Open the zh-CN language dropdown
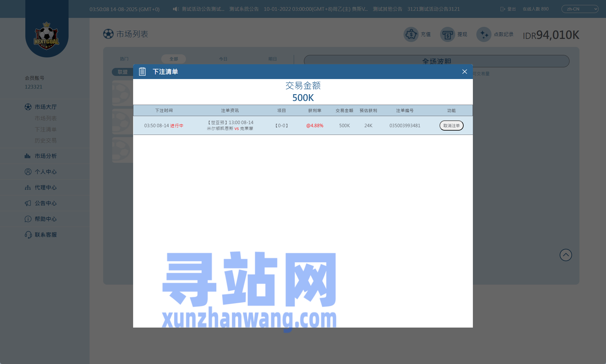This screenshot has width=606, height=364. (580, 9)
